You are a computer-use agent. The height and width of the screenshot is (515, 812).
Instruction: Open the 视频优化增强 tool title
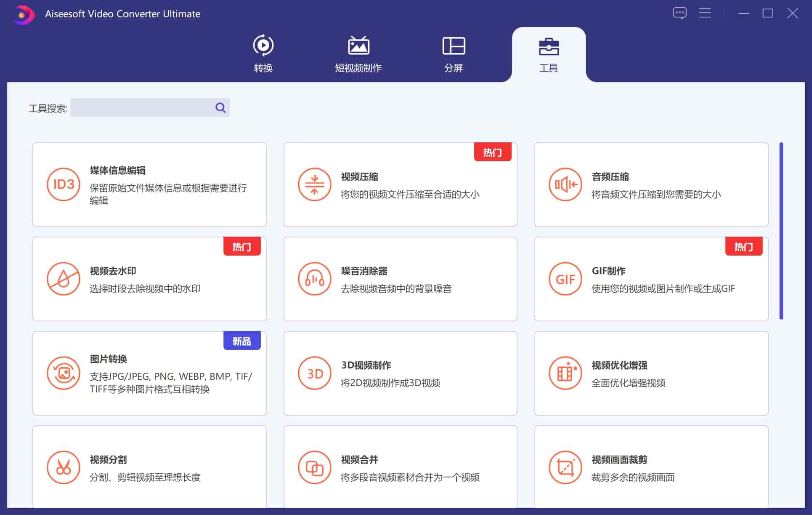(x=620, y=365)
